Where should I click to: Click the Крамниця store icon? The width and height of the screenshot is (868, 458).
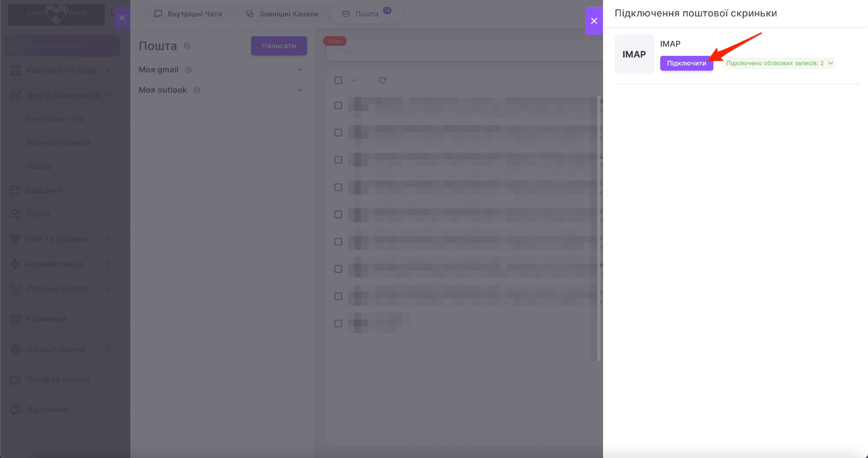tap(16, 319)
